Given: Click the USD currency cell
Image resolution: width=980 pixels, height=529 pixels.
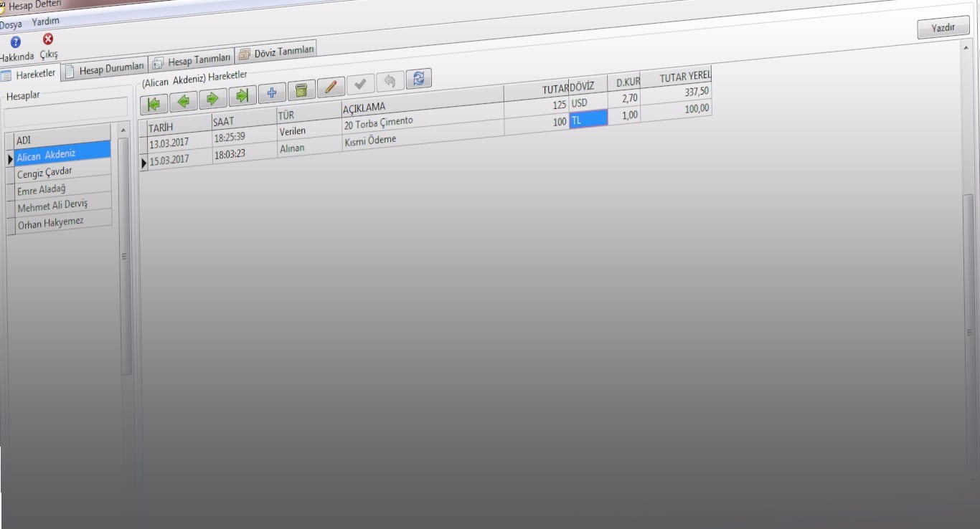Looking at the screenshot, I should (587, 103).
